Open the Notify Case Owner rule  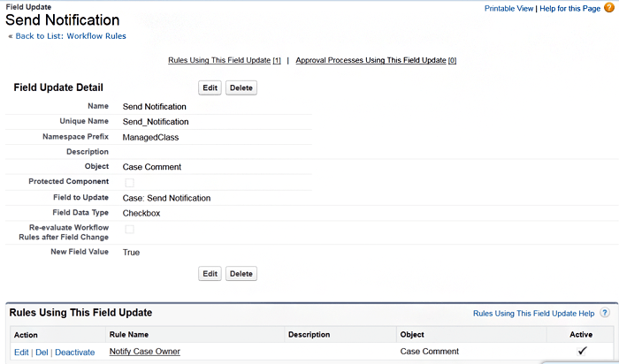144,352
